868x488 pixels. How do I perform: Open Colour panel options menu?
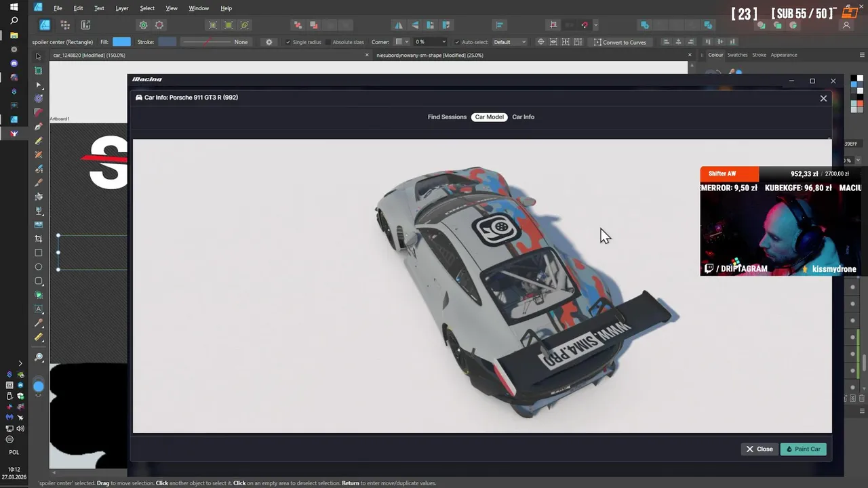(861, 55)
